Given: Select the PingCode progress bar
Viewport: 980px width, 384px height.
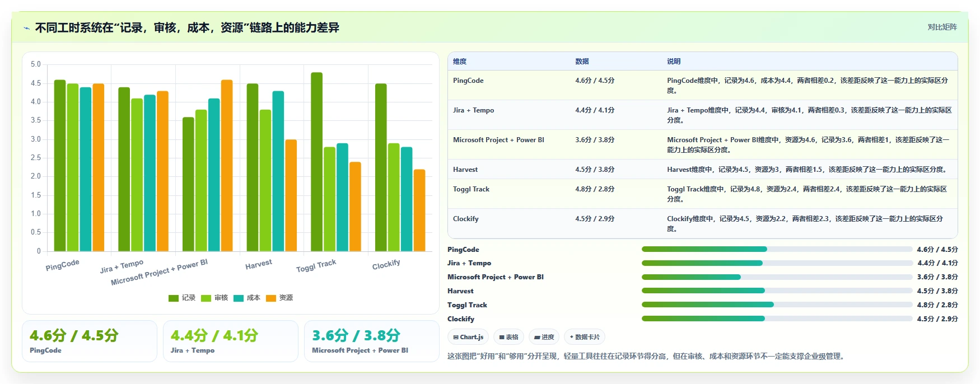Looking at the screenshot, I should [777, 249].
